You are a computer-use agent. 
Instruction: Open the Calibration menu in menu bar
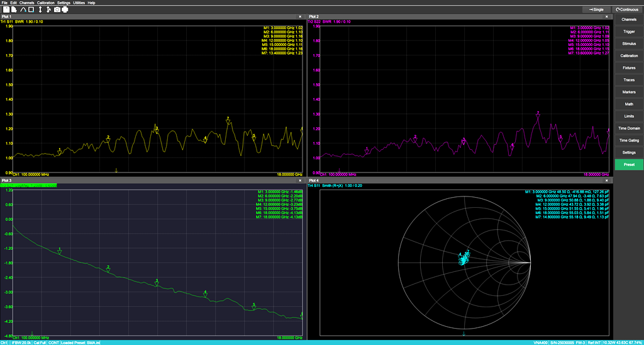[x=45, y=3]
